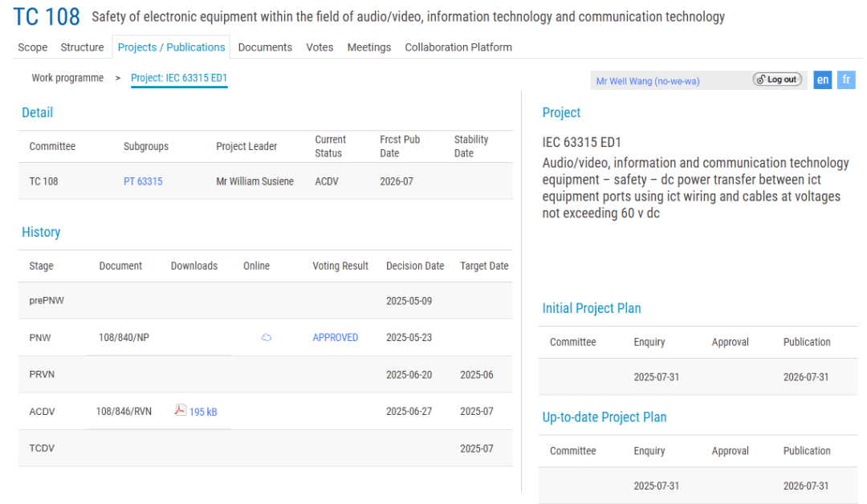Click the Mr Well Wang user name
Viewport: 867px width, 504px height.
coord(647,81)
